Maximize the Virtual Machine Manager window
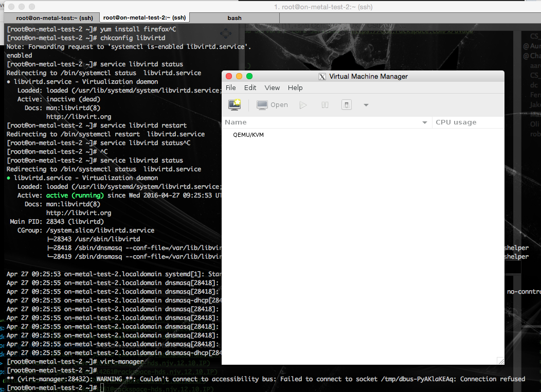This screenshot has height=392, width=541. (249, 76)
